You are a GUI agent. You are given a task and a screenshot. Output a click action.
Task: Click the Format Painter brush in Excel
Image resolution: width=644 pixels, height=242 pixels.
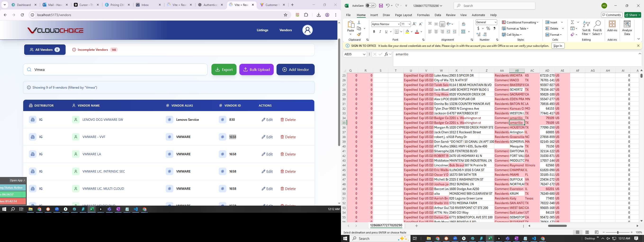coord(359,35)
